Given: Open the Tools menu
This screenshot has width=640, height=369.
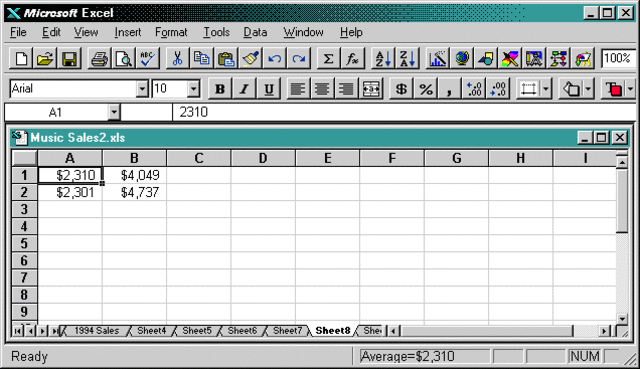Looking at the screenshot, I should coord(216,32).
